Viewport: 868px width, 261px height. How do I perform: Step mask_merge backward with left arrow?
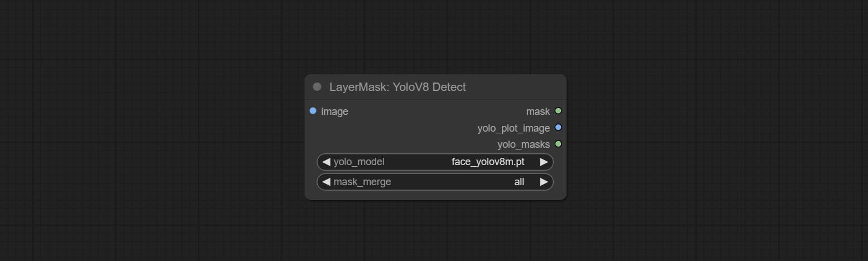point(326,182)
